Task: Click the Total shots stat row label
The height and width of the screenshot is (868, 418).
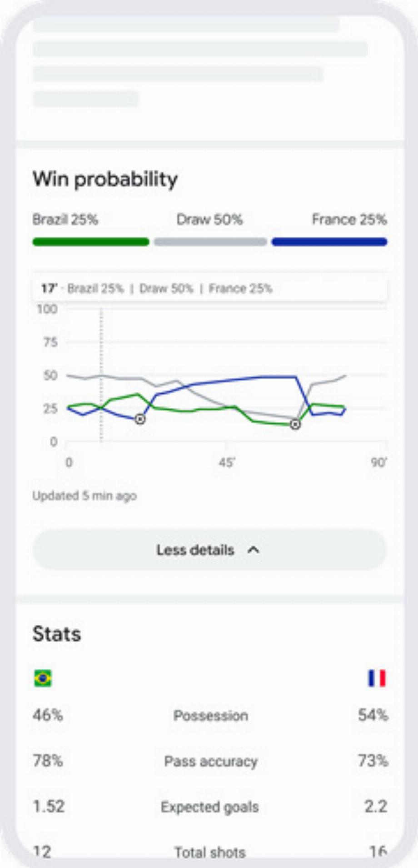Action: 210,852
